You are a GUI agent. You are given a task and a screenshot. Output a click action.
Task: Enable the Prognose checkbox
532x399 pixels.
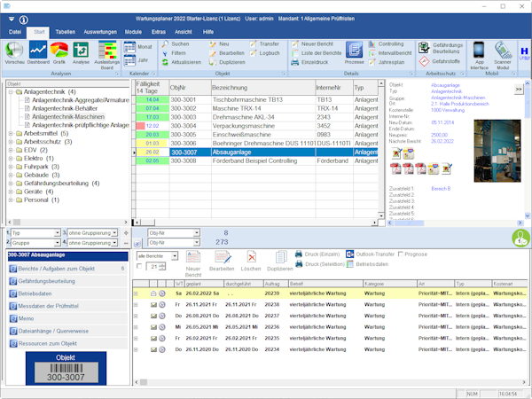click(x=401, y=254)
